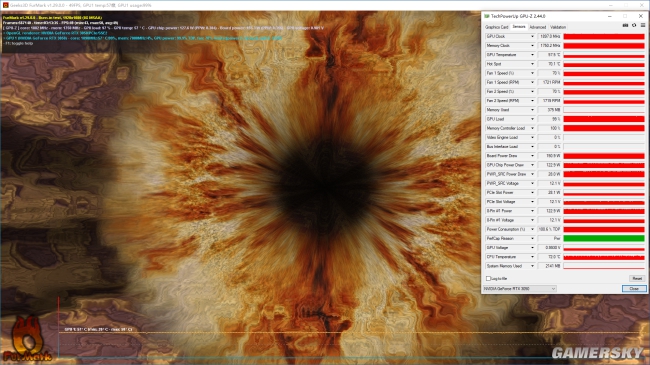The height and width of the screenshot is (365, 650).
Task: Enable the Log to file checkbox
Action: point(488,279)
